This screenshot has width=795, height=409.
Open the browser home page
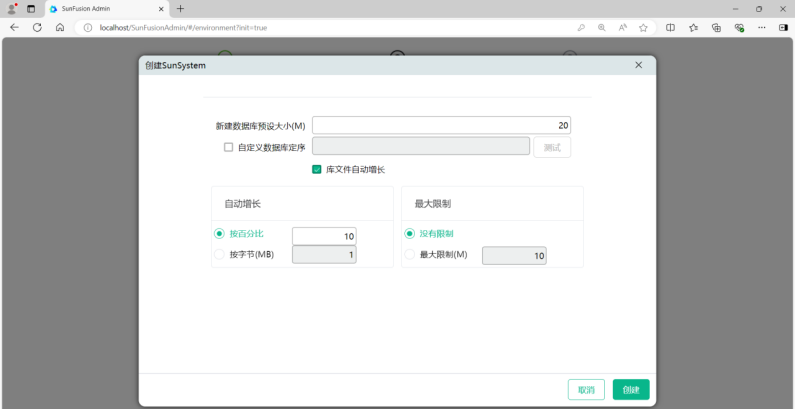point(60,28)
